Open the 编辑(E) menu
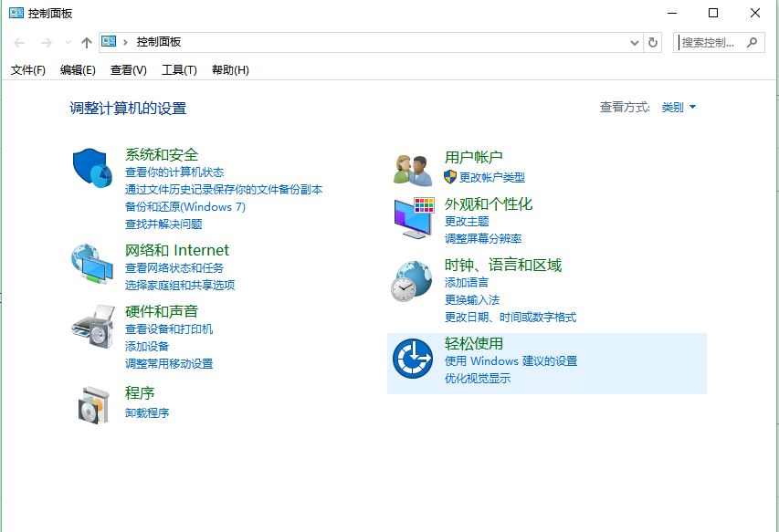 (78, 70)
